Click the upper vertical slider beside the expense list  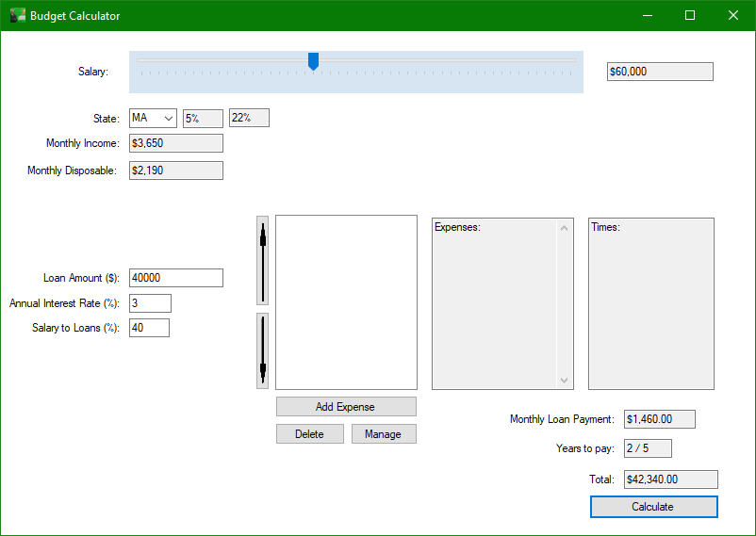(262, 260)
